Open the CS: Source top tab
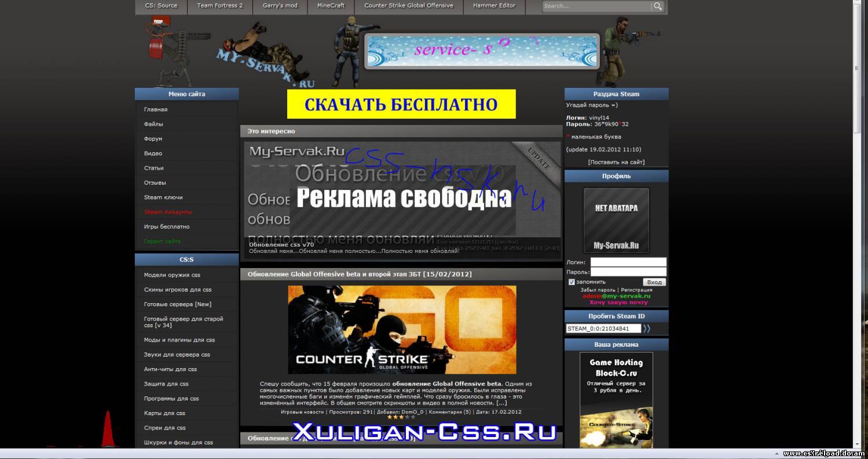This screenshot has width=868, height=459. tap(162, 6)
